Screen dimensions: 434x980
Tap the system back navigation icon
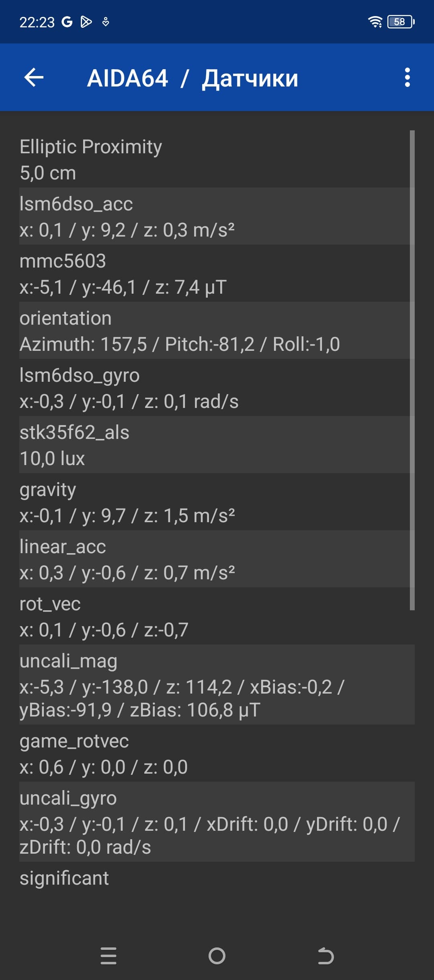coord(325,956)
